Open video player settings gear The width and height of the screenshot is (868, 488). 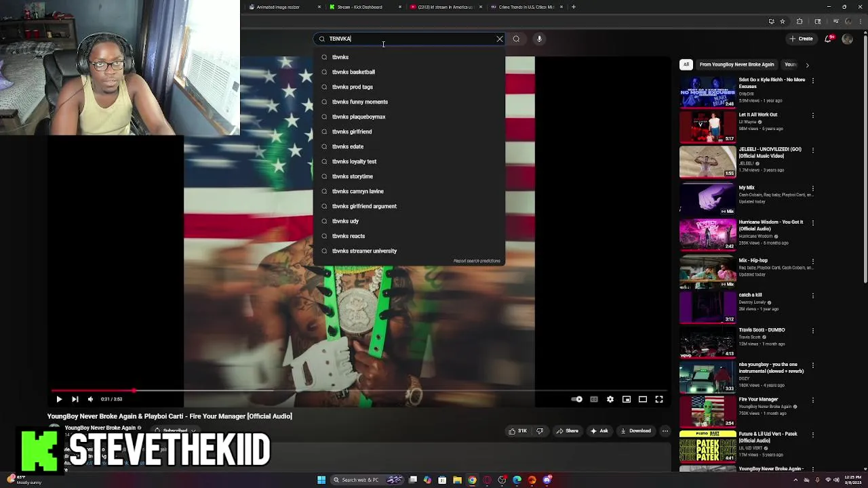(x=610, y=399)
